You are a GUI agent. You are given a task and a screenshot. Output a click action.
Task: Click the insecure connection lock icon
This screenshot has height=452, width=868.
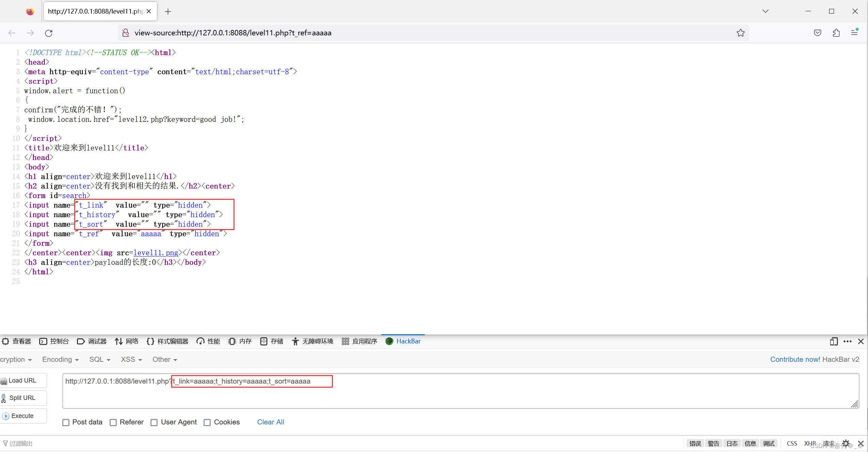126,33
